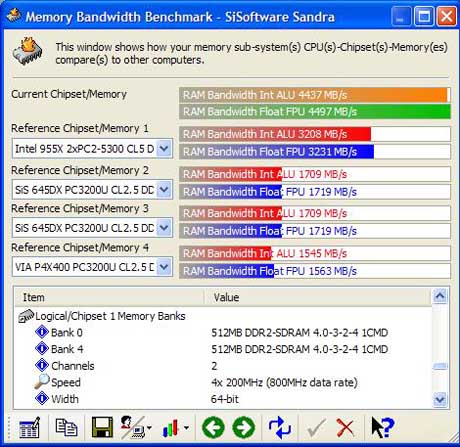Click the gray checkmark OK icon
Screen dimensions: 460x447
pos(316,428)
